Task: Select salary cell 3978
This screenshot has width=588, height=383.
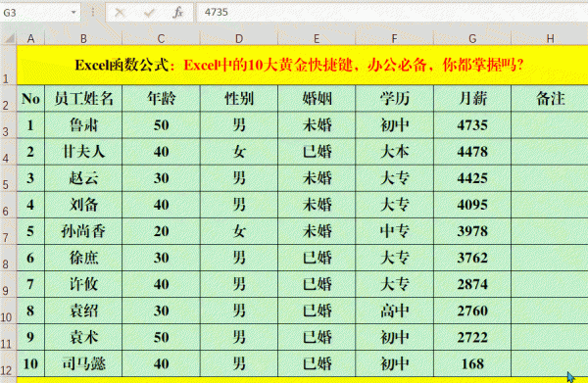Action: [472, 231]
